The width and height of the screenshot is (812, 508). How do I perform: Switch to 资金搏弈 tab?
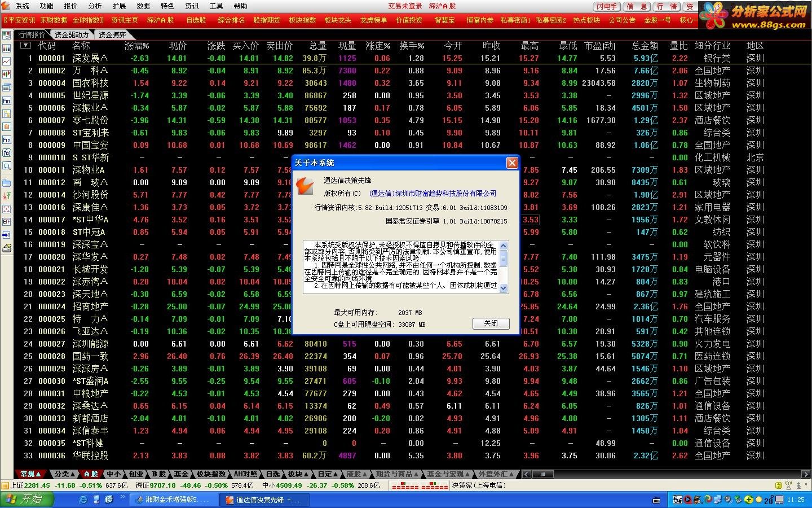112,34
